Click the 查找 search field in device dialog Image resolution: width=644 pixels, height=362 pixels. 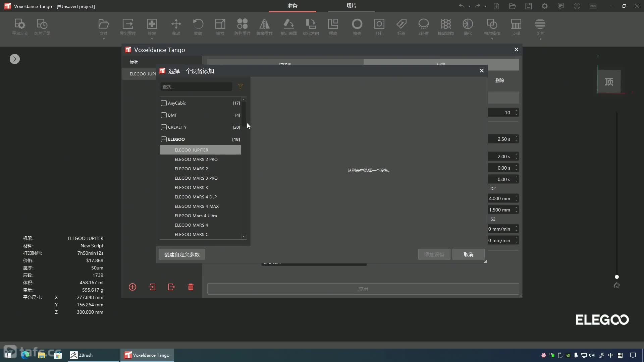click(x=196, y=86)
